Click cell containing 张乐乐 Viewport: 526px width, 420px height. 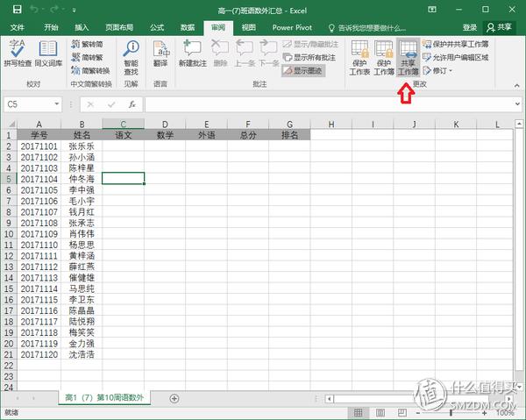point(82,146)
